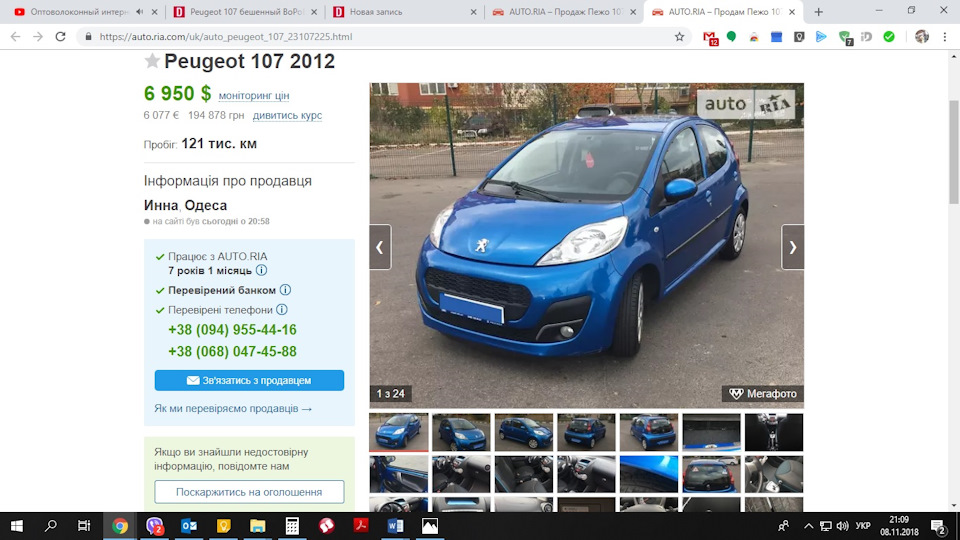Open File Explorer from taskbar

point(258,526)
